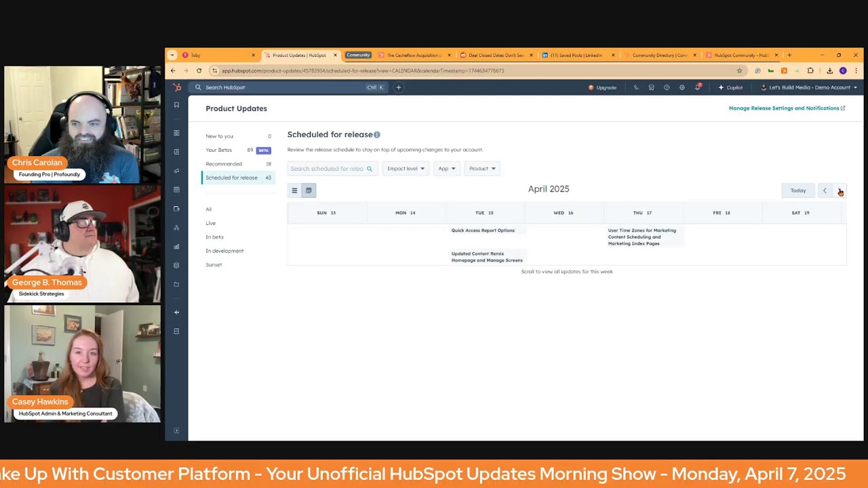
Task: Filter by Sunset status
Action: point(214,265)
